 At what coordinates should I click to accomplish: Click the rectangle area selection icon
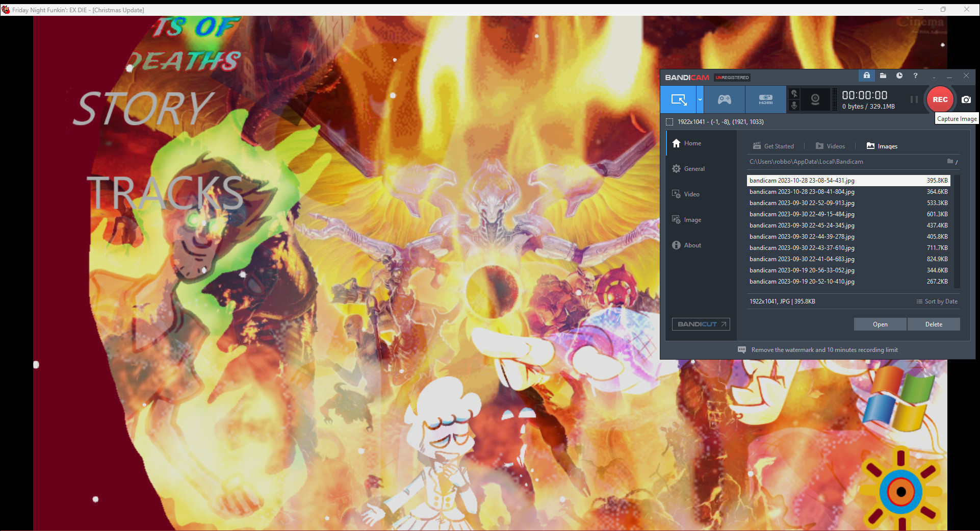[669, 122]
